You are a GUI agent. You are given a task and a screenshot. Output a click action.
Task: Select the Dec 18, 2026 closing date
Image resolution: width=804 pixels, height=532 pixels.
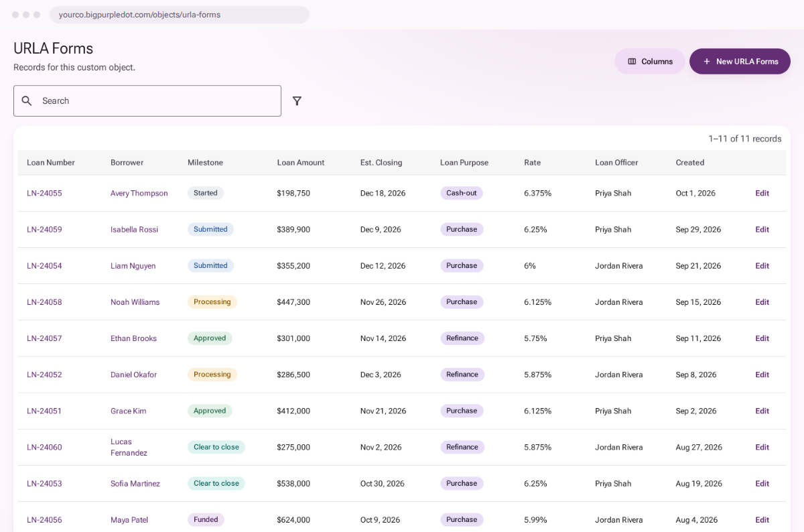pyautogui.click(x=383, y=193)
